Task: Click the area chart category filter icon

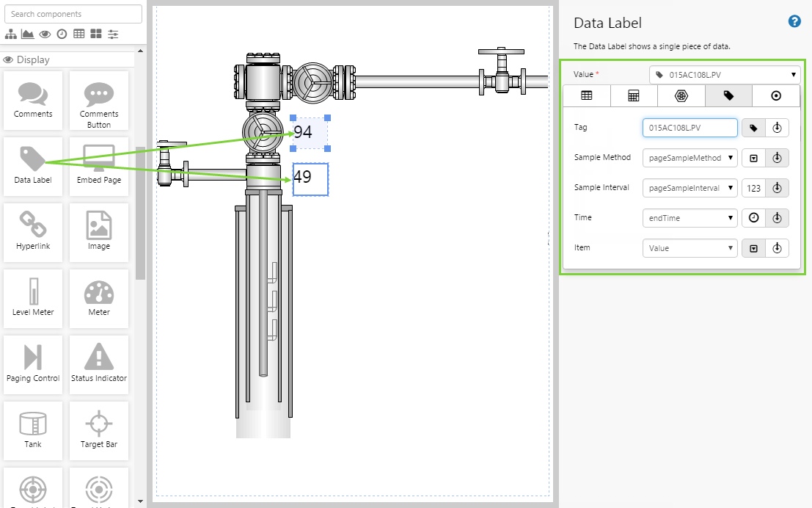Action: click(x=28, y=34)
